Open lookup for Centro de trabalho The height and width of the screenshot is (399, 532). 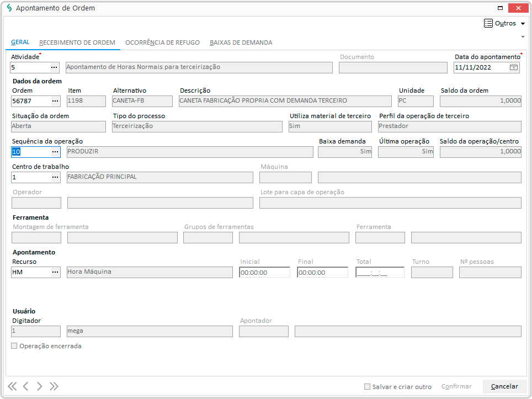pos(55,177)
